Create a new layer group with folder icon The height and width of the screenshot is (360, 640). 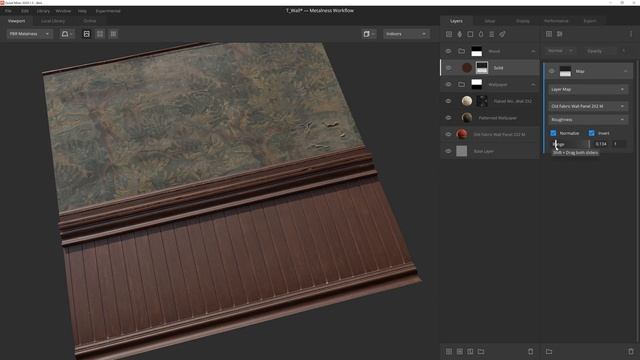tap(481, 351)
